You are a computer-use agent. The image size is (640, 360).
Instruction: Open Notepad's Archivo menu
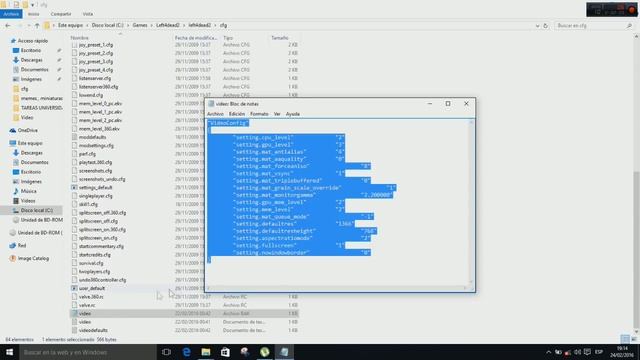click(215, 114)
